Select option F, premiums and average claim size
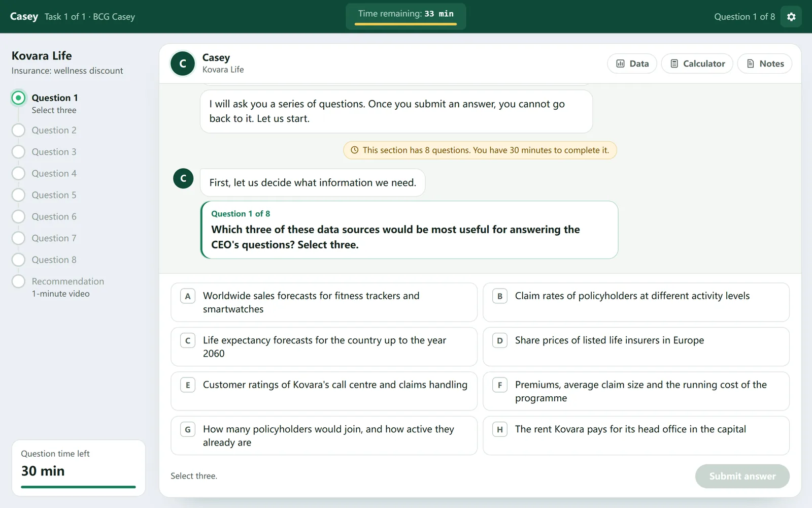This screenshot has width=812, height=508. (x=636, y=391)
